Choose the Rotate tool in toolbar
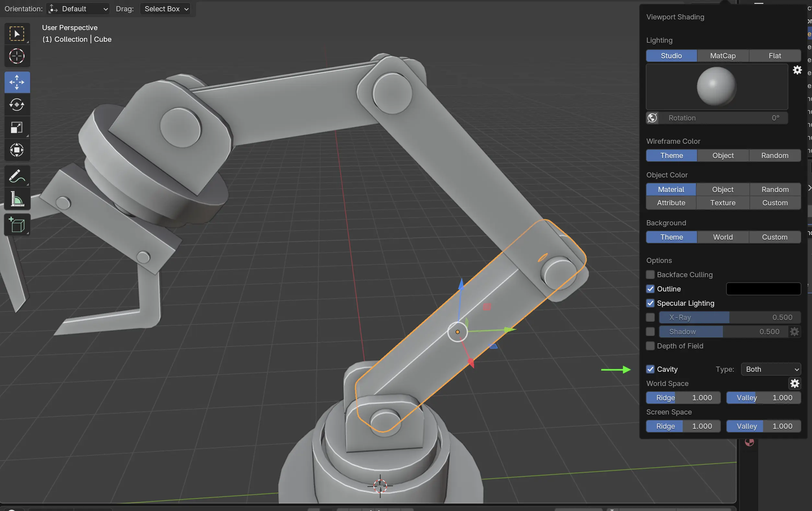812x511 pixels. pos(17,105)
